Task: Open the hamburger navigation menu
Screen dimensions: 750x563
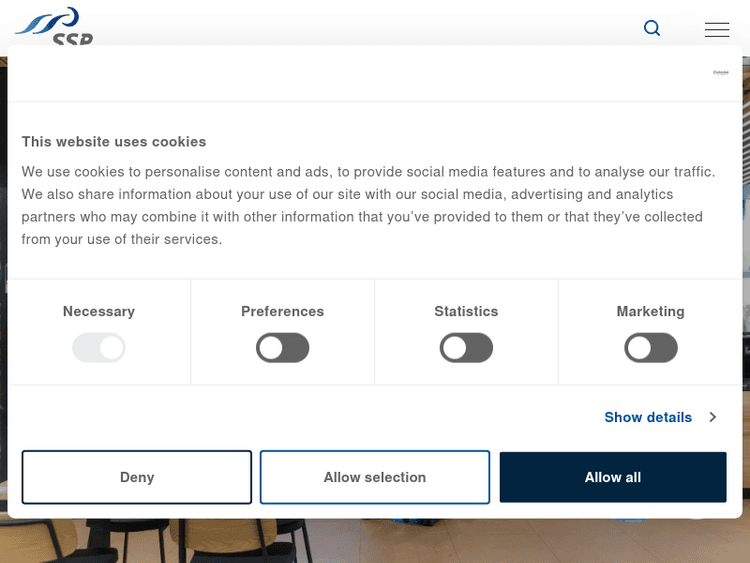Action: click(x=717, y=30)
